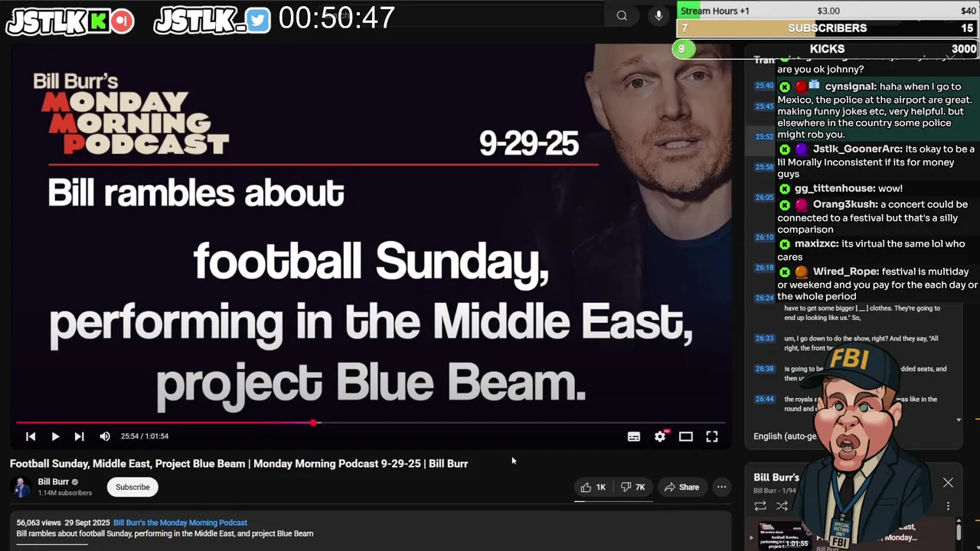This screenshot has width=980, height=551.
Task: Click chat username cynsignal
Action: 851,86
